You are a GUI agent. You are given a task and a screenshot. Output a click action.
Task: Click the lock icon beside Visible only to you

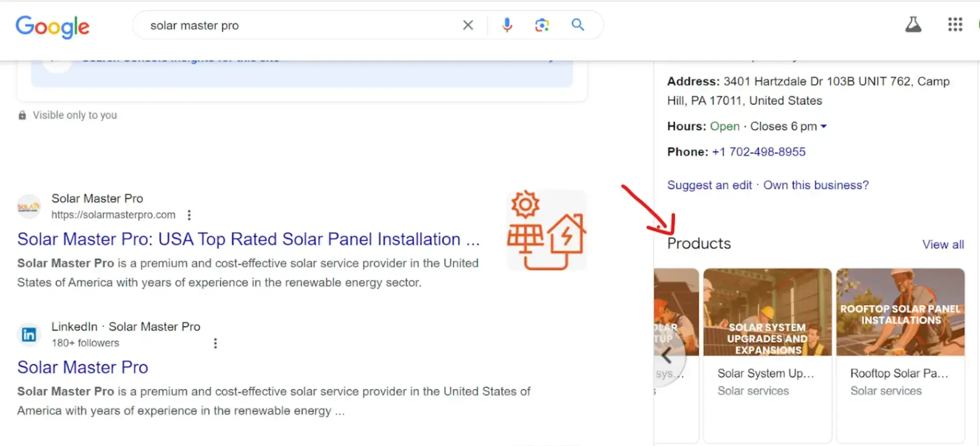pos(22,115)
